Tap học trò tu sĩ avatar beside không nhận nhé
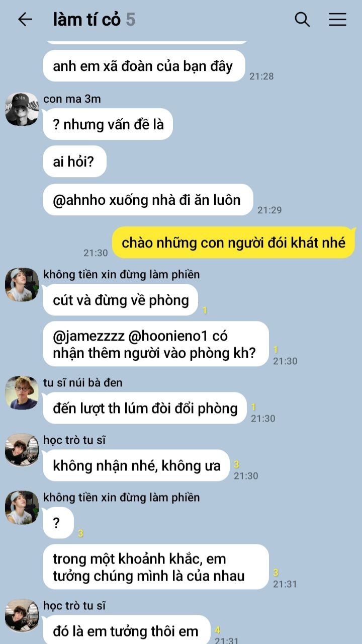 point(22,450)
